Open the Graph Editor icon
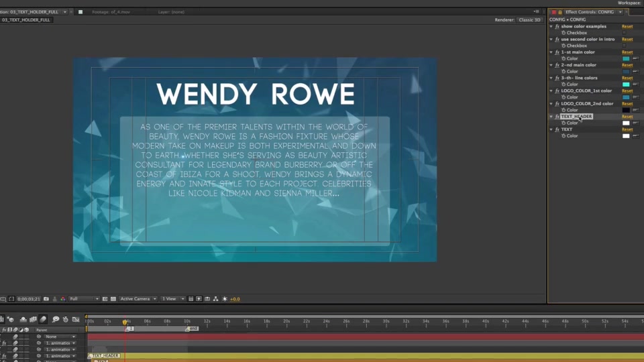The height and width of the screenshot is (362, 644). point(76,319)
